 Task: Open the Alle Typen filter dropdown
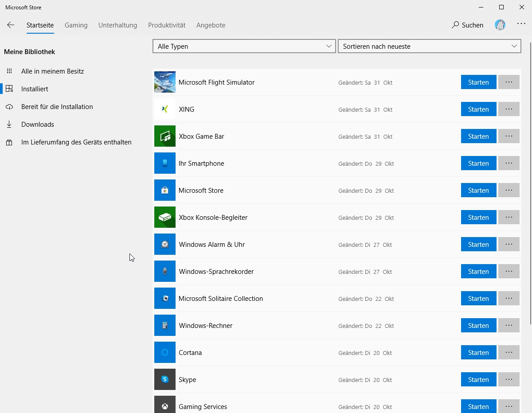point(244,47)
